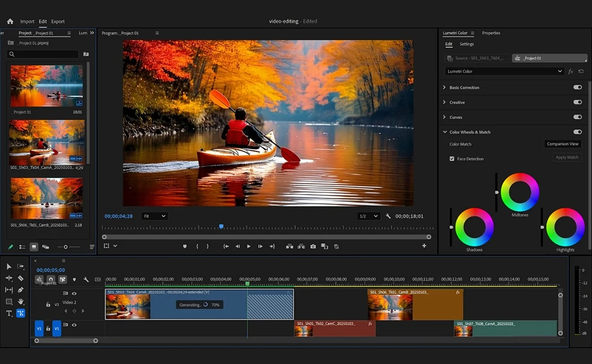Go to In point
The height and width of the screenshot is (364, 592).
coord(226,246)
